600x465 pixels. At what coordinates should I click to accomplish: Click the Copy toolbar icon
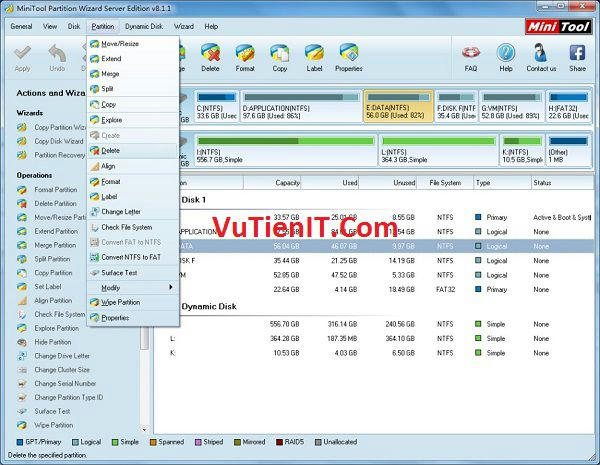click(x=280, y=53)
